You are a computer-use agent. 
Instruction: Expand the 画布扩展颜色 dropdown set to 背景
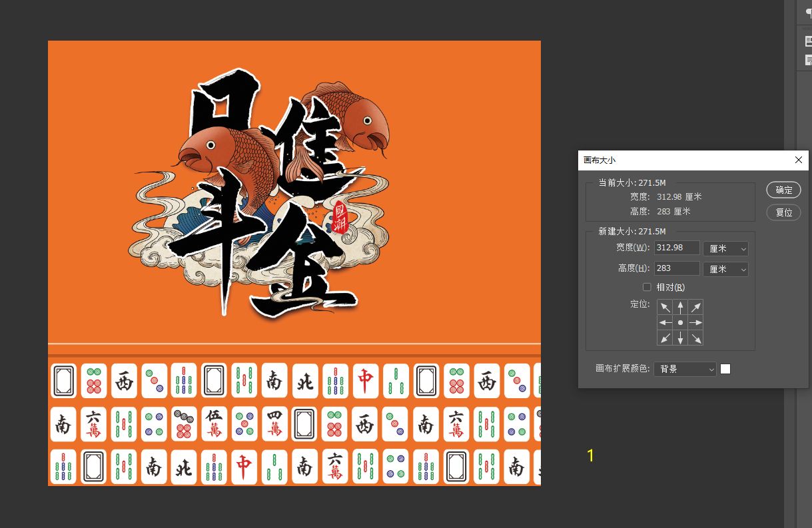685,369
